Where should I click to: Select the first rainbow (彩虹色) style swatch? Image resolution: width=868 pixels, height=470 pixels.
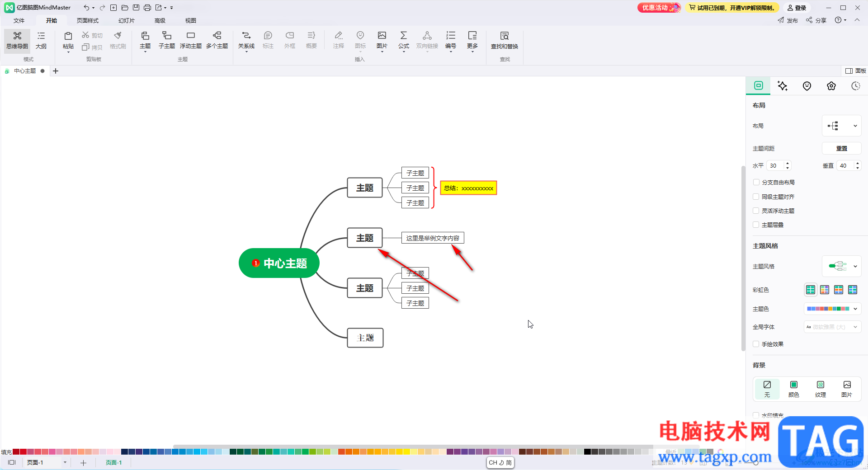coord(811,290)
